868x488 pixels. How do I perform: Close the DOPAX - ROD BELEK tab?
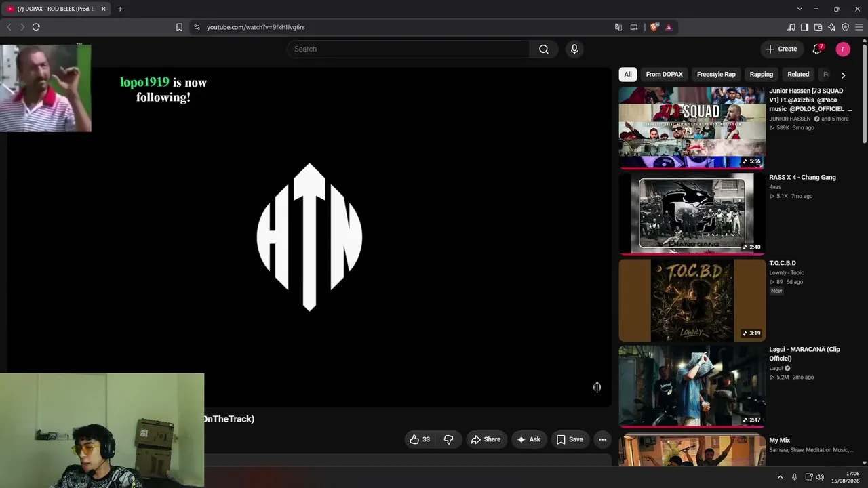(103, 9)
